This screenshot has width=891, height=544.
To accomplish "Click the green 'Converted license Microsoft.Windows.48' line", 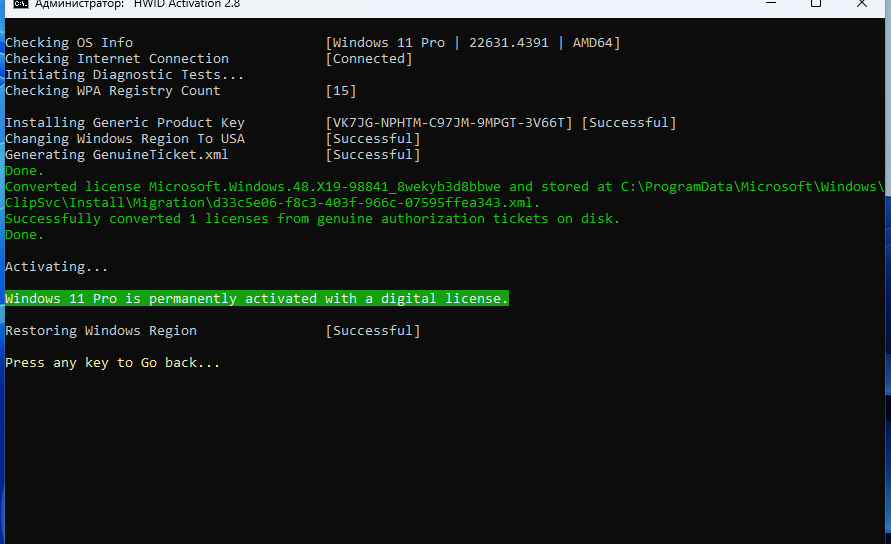I will tap(444, 186).
